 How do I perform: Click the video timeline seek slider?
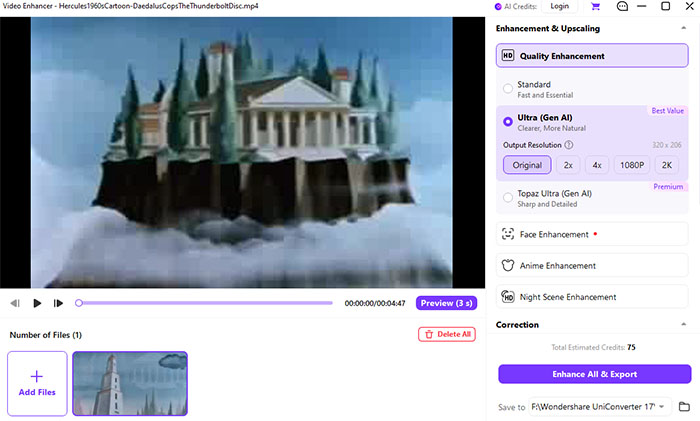[205, 303]
